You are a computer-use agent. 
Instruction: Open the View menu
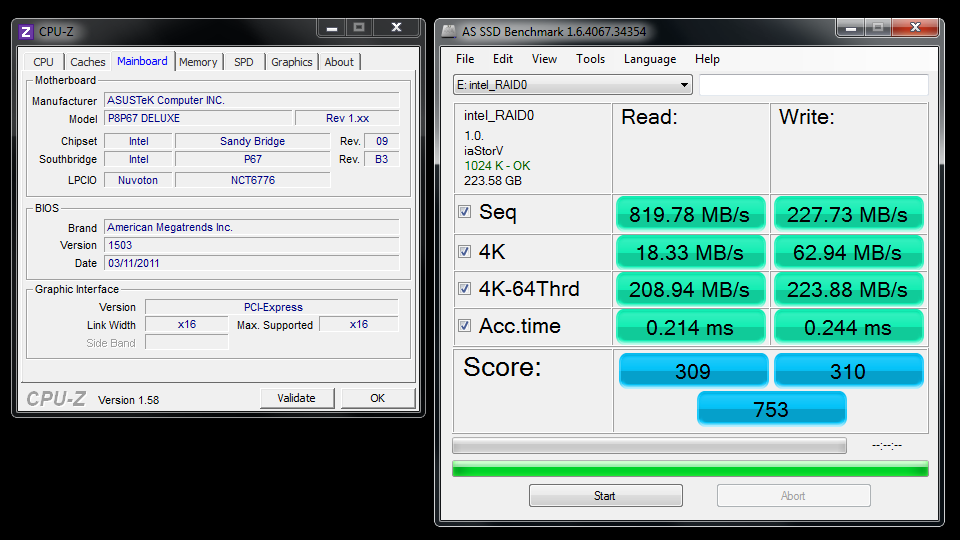coord(544,59)
